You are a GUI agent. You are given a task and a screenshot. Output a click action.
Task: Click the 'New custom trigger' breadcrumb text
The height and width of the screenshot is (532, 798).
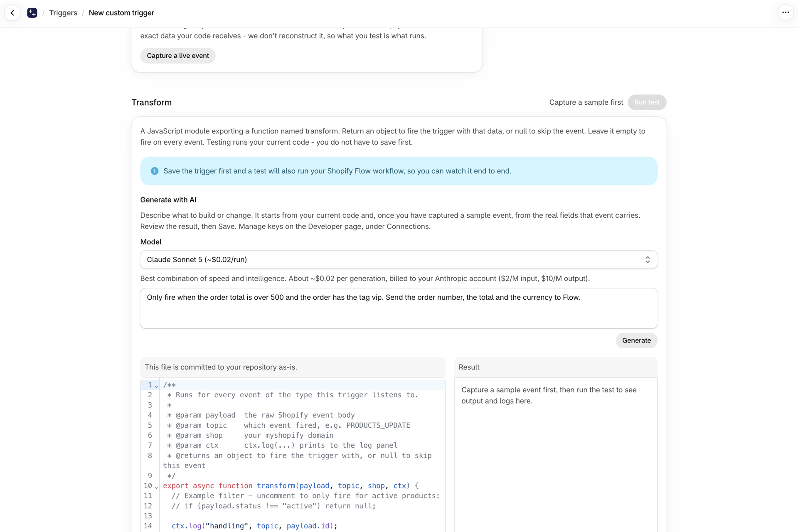pyautogui.click(x=121, y=13)
